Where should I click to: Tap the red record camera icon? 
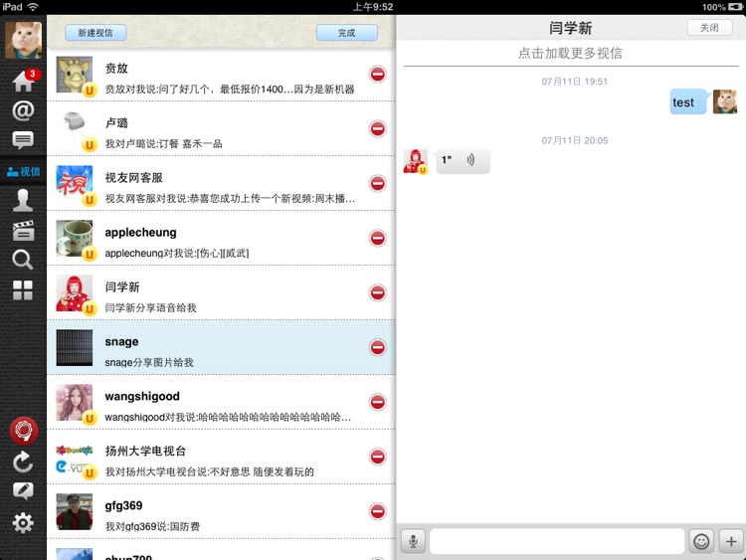coord(23,431)
